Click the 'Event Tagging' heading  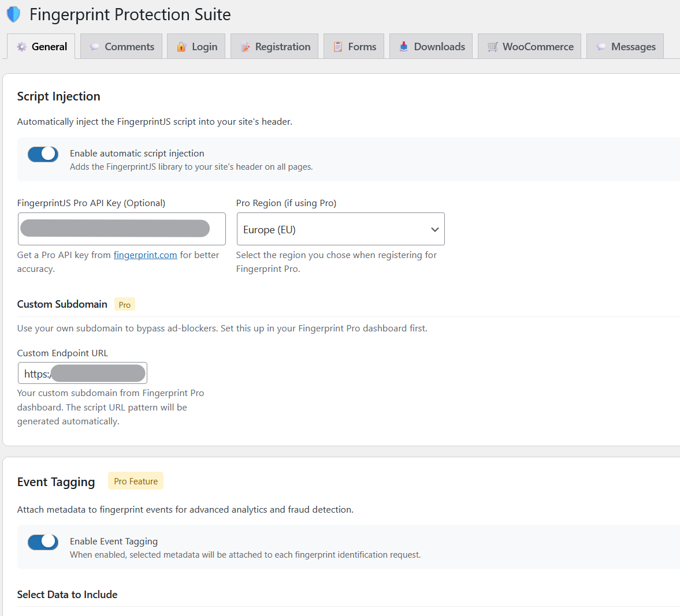(56, 482)
